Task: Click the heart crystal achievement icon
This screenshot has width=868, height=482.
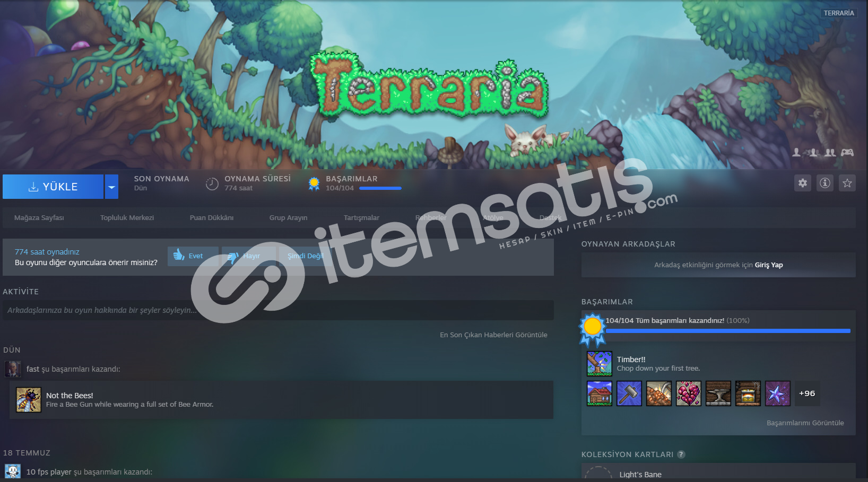Action: pos(689,393)
